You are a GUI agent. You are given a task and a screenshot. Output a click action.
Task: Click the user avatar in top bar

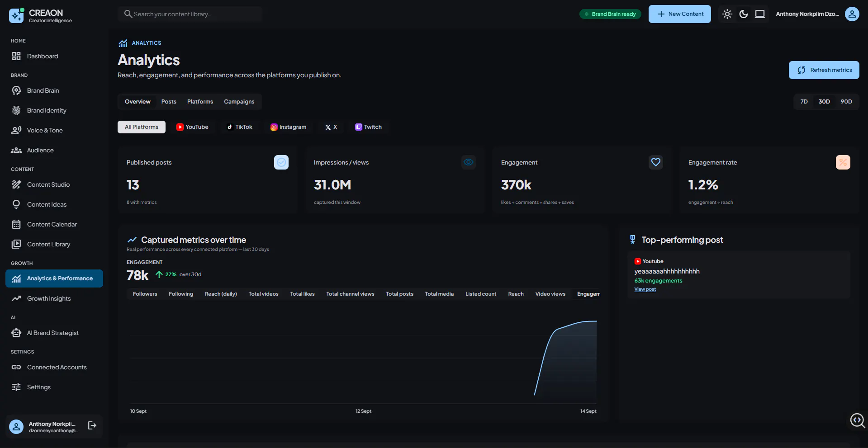[x=852, y=14]
